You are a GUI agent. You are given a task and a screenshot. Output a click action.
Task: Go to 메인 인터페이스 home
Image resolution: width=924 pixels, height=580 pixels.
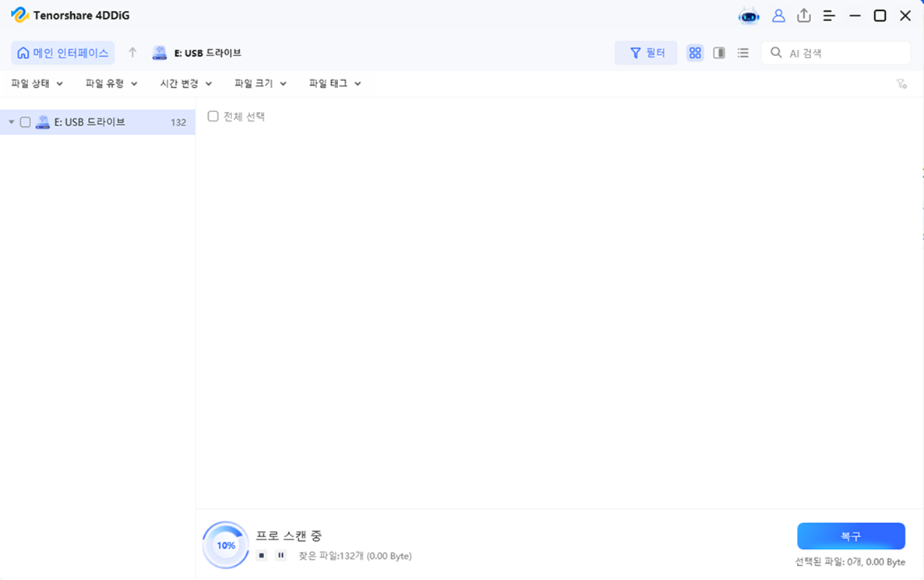tap(63, 53)
